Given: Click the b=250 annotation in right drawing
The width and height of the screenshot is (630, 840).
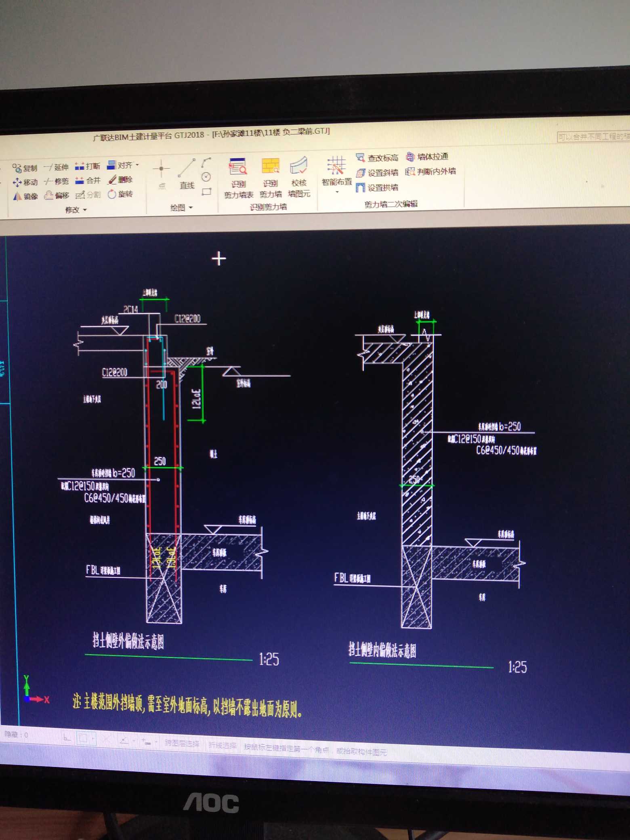Looking at the screenshot, I should click(x=510, y=426).
